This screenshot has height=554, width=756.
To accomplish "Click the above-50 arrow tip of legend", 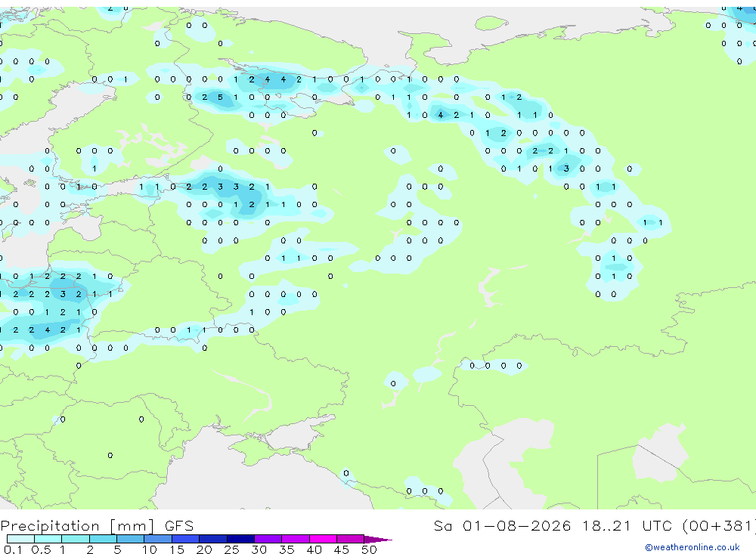I will coord(378,540).
